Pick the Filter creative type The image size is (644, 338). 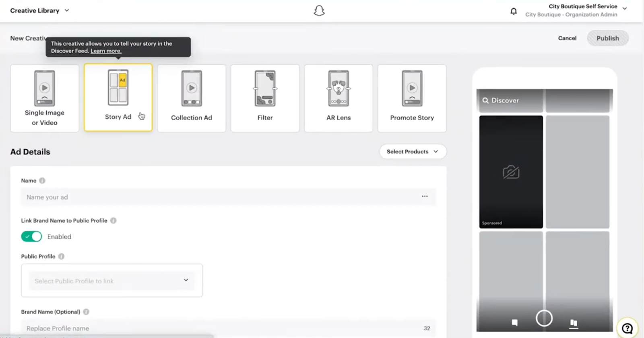pos(265,98)
